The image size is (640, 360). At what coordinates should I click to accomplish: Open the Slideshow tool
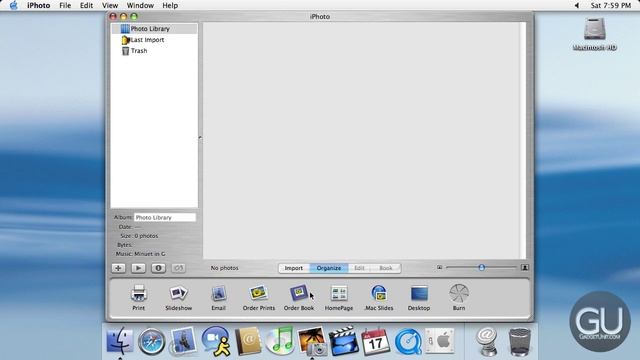click(178, 298)
